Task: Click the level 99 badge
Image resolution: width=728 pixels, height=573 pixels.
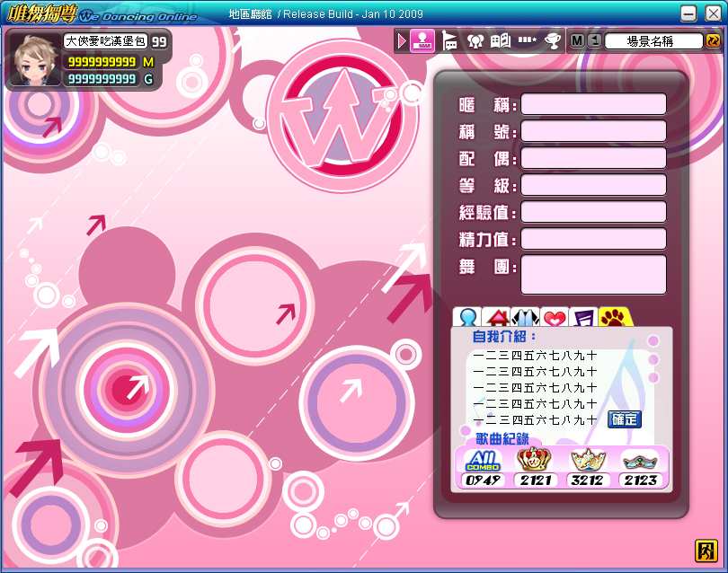Action: 159,41
